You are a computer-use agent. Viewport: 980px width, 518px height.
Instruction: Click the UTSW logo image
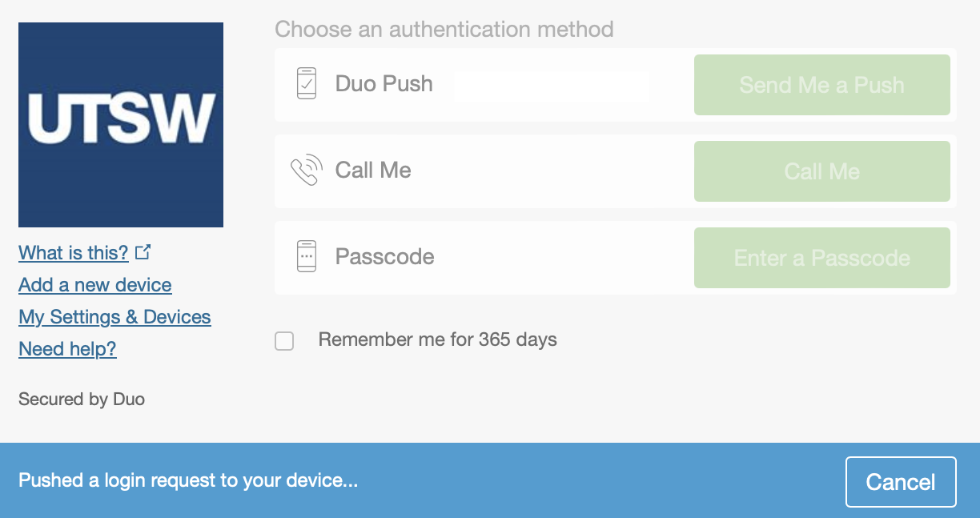[120, 124]
